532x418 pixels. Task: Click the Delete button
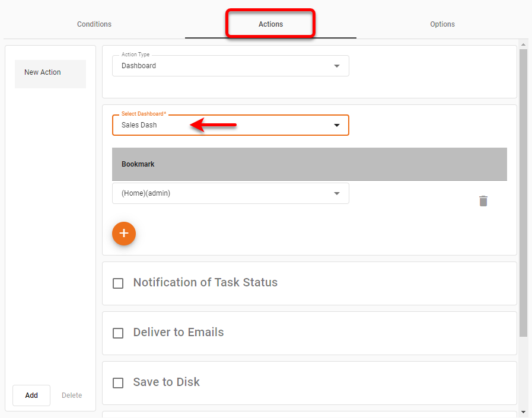[71, 395]
